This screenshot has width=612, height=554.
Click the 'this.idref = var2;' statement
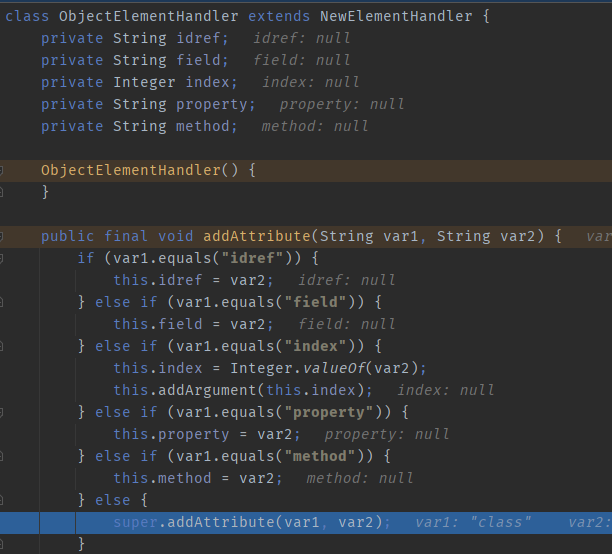(x=193, y=280)
